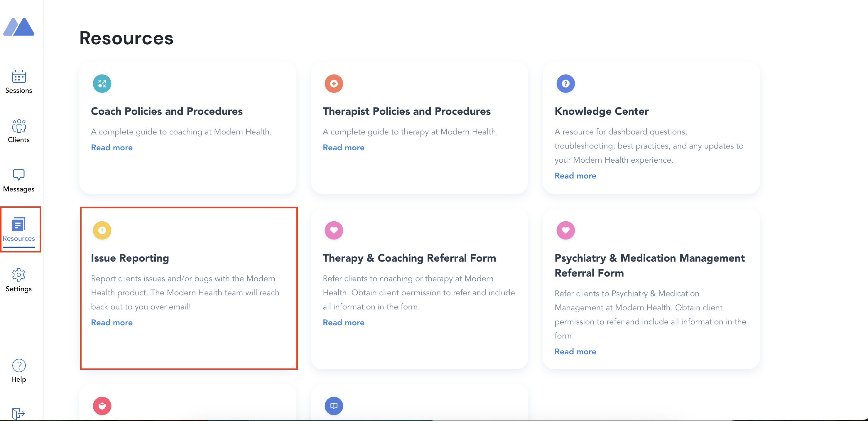Open the Settings gear icon
868x421 pixels.
[x=19, y=275]
